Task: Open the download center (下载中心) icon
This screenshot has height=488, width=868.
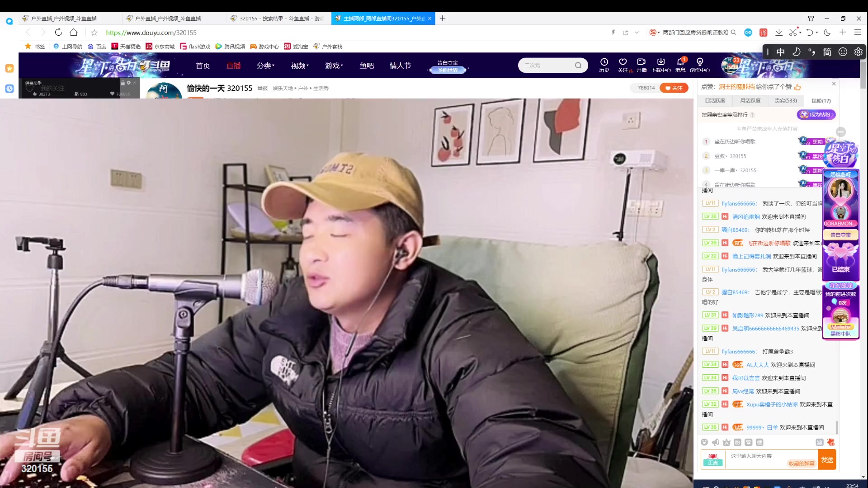Action: tap(661, 65)
